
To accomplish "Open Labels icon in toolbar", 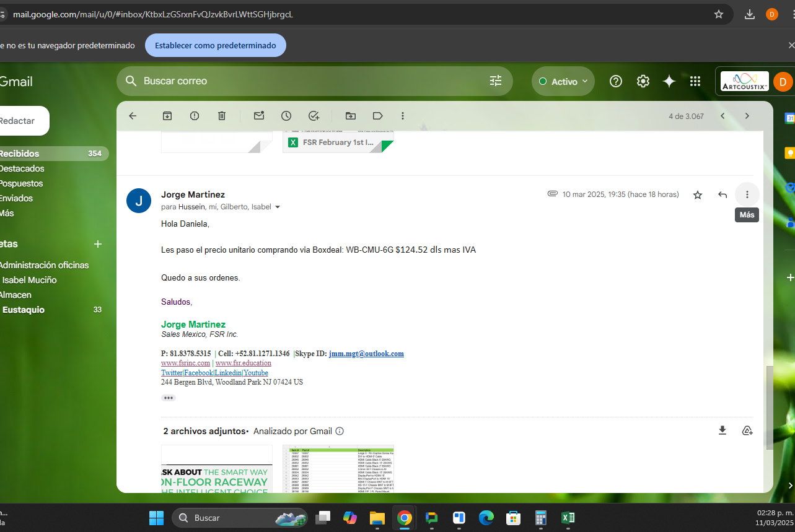I will (377, 116).
